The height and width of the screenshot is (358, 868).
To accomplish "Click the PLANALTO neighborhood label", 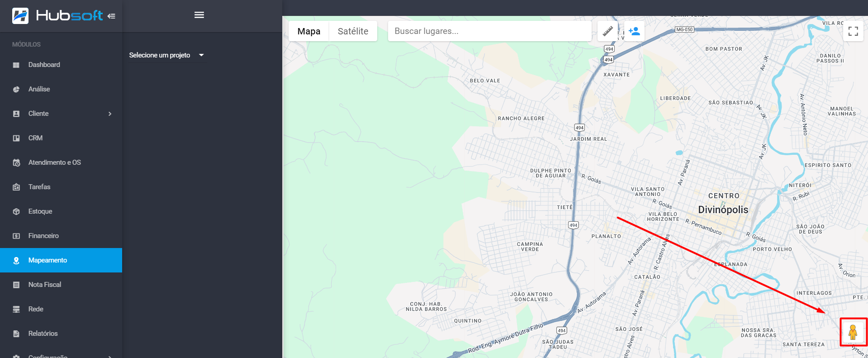I will [606, 236].
